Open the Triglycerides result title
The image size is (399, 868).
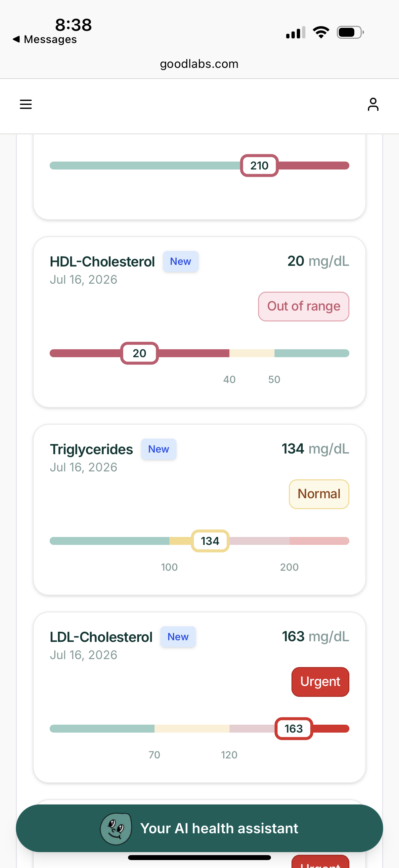(91, 449)
